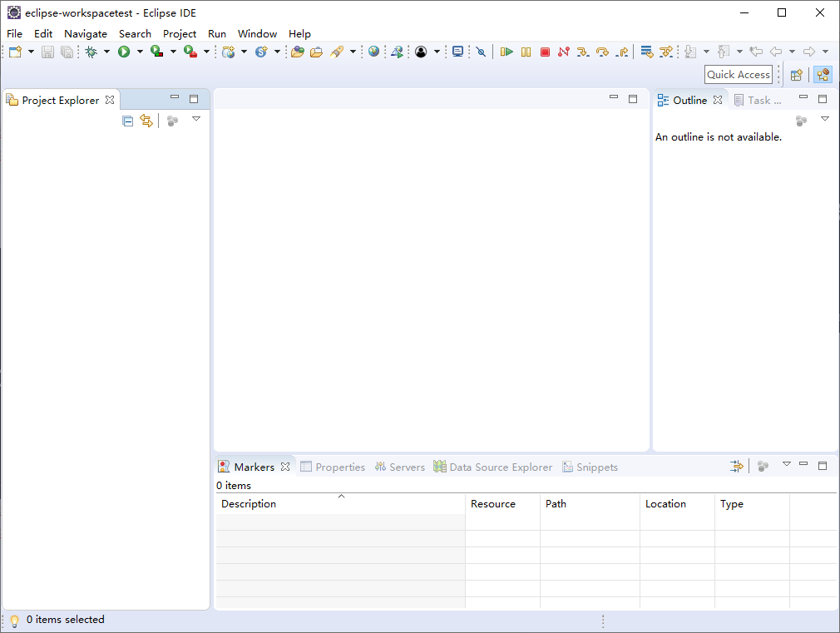Run the last launched application
Screen dimensions: 840x633
[126, 51]
